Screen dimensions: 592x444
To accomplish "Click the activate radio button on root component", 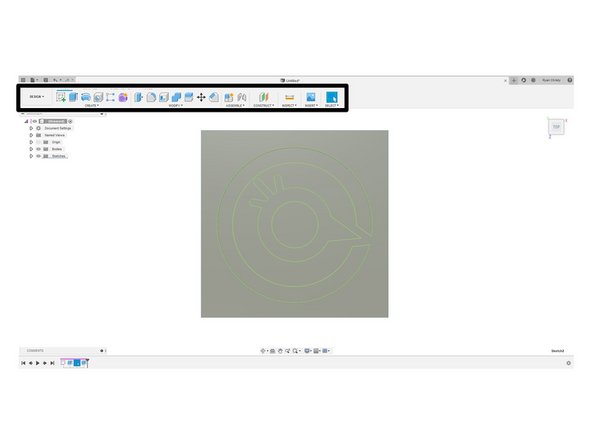I will point(70,121).
